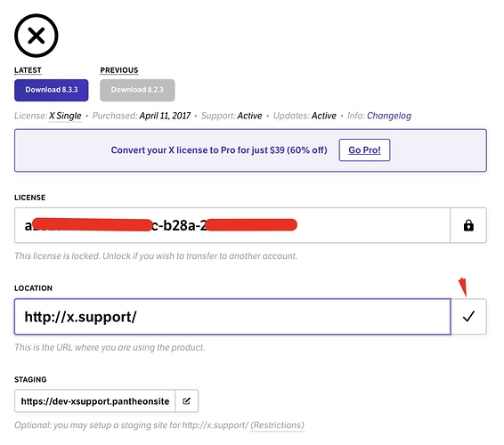
Task: Open the Restrictions link
Action: [278, 425]
